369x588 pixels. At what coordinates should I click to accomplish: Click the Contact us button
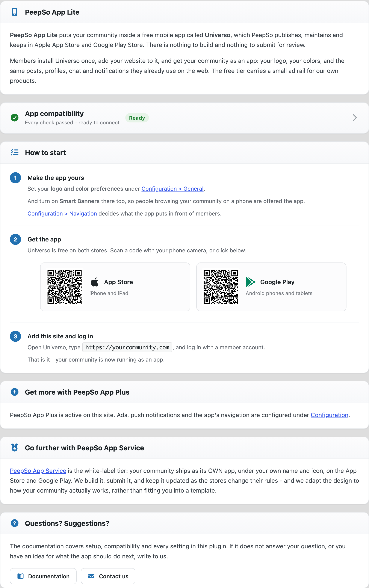point(108,576)
